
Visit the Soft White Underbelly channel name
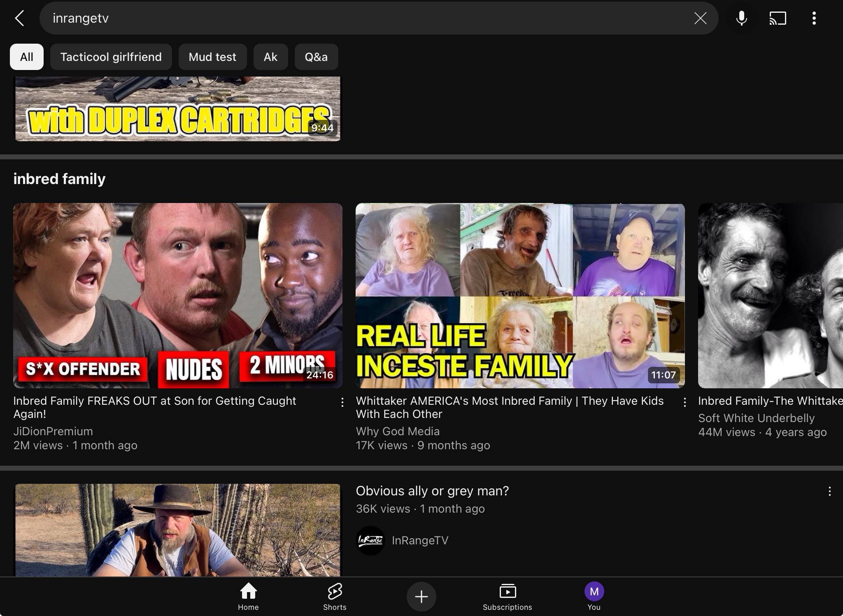(756, 418)
